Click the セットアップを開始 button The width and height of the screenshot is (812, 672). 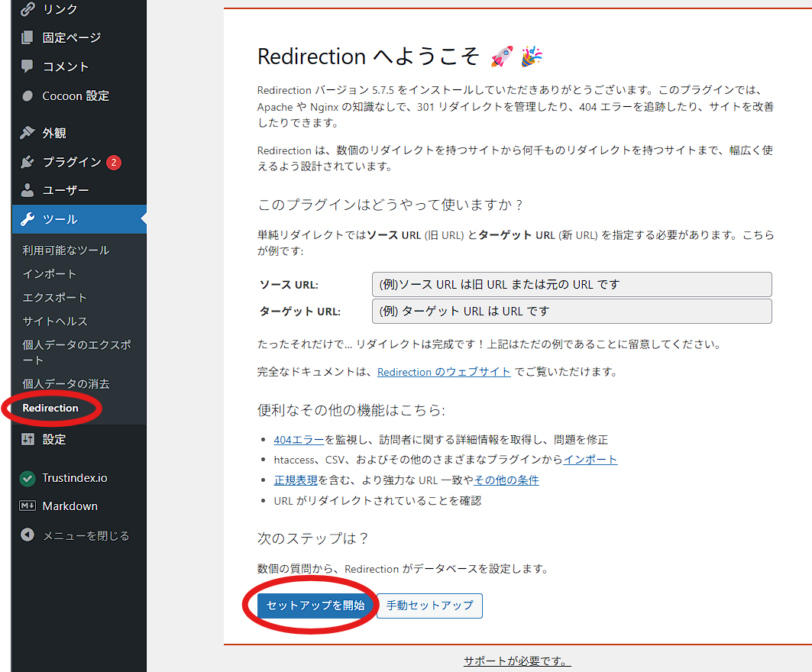click(315, 606)
